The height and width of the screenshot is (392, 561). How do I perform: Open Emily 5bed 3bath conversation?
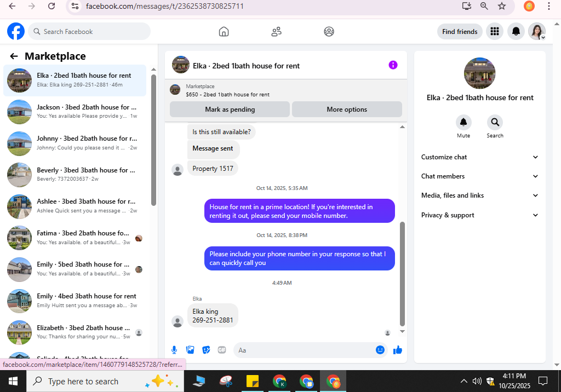[x=75, y=269]
